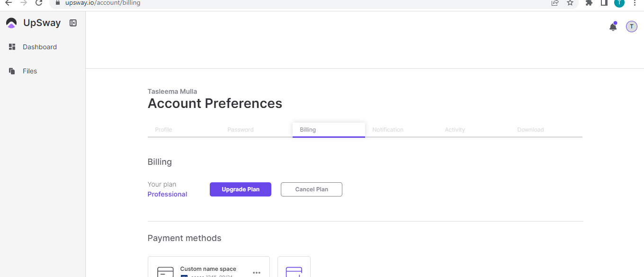Switch to the Profile tab
Screen dimensions: 644x277
(x=163, y=130)
